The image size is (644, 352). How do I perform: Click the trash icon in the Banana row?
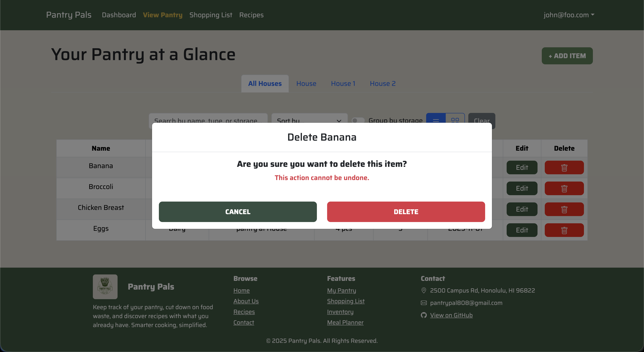click(564, 167)
